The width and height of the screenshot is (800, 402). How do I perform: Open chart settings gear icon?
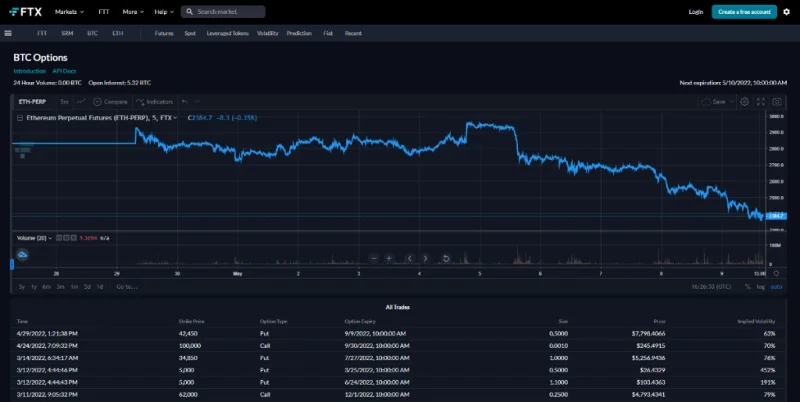(x=744, y=102)
